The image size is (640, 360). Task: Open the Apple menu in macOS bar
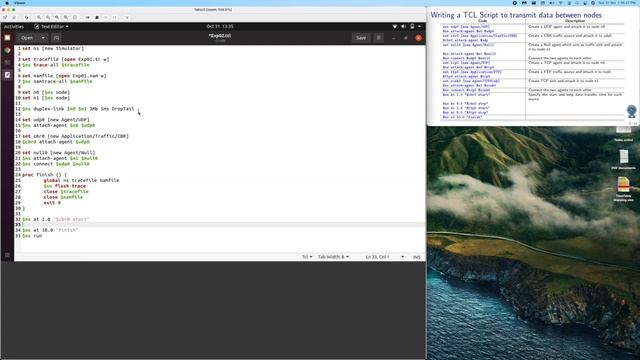(x=7, y=3)
